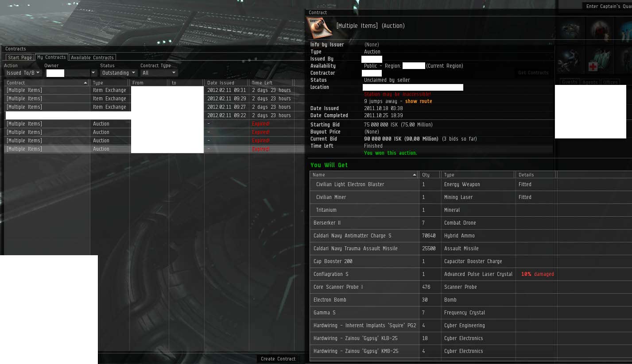Select the Civilian Light Electron Blaster item
This screenshot has width=632, height=364.
click(x=471, y=184)
